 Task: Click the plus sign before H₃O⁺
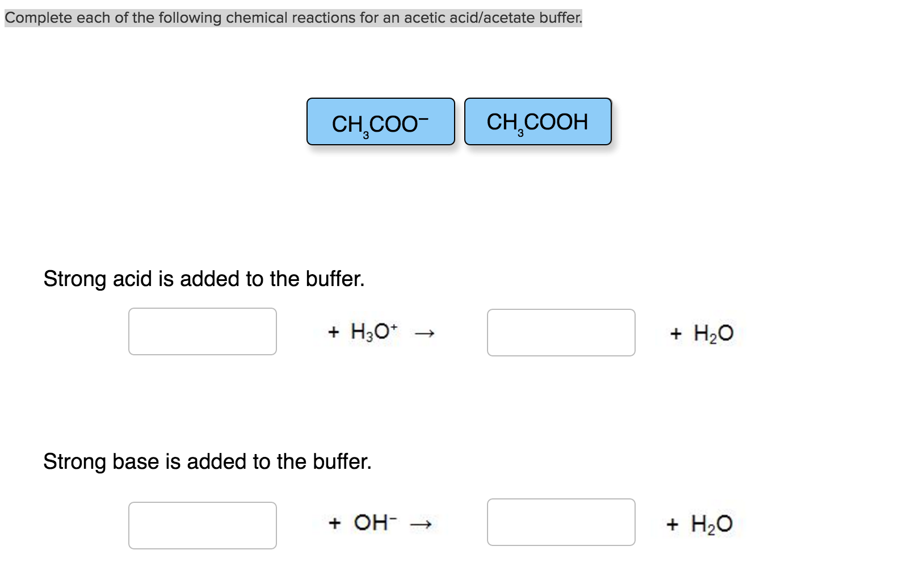pos(334,332)
